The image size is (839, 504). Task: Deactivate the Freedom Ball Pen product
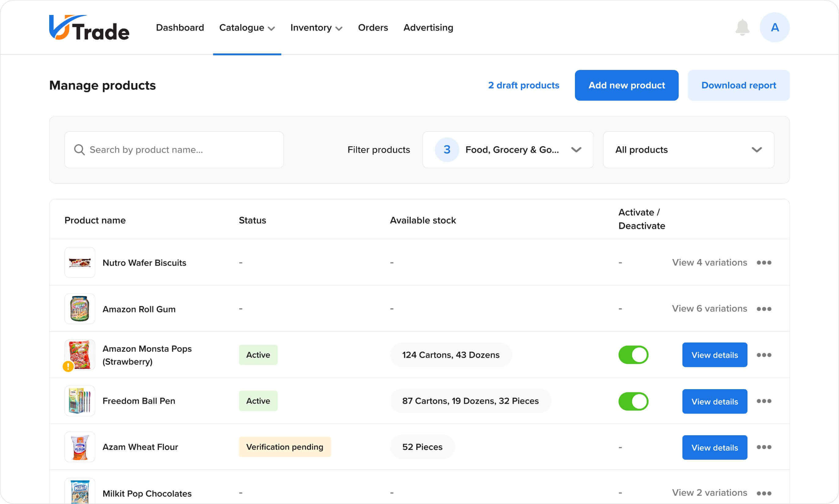coord(633,401)
